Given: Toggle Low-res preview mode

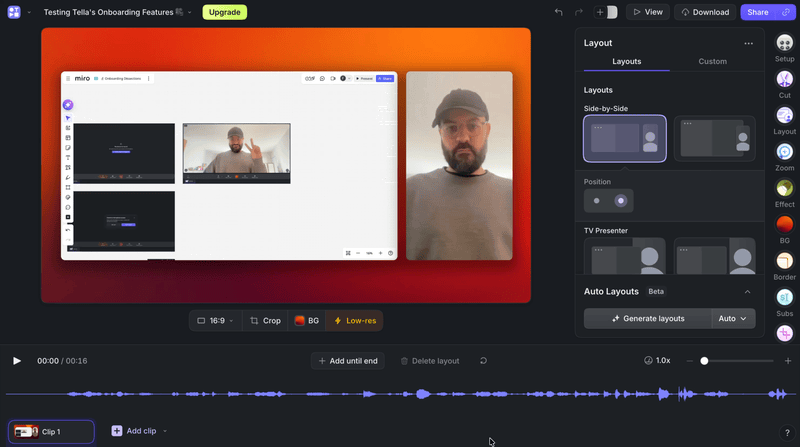Looking at the screenshot, I should click(355, 320).
